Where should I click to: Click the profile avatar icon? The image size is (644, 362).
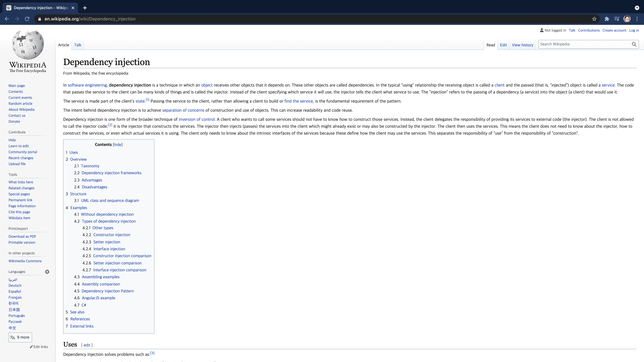pyautogui.click(x=627, y=19)
